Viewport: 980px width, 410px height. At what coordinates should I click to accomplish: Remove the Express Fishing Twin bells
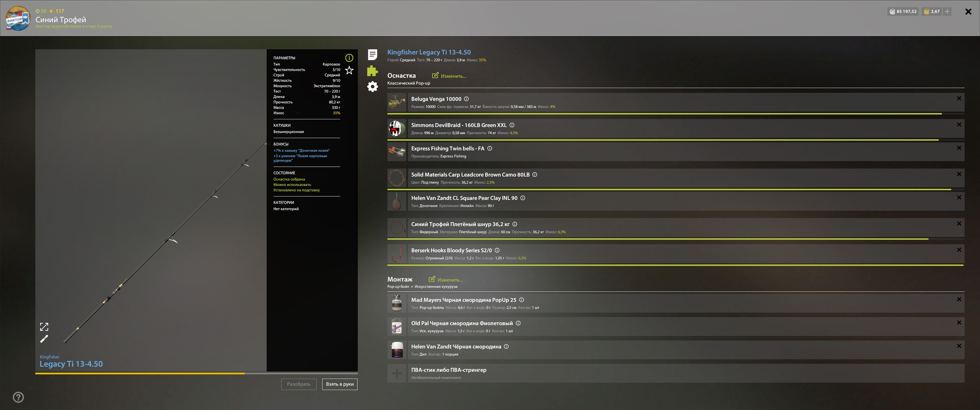click(x=959, y=148)
